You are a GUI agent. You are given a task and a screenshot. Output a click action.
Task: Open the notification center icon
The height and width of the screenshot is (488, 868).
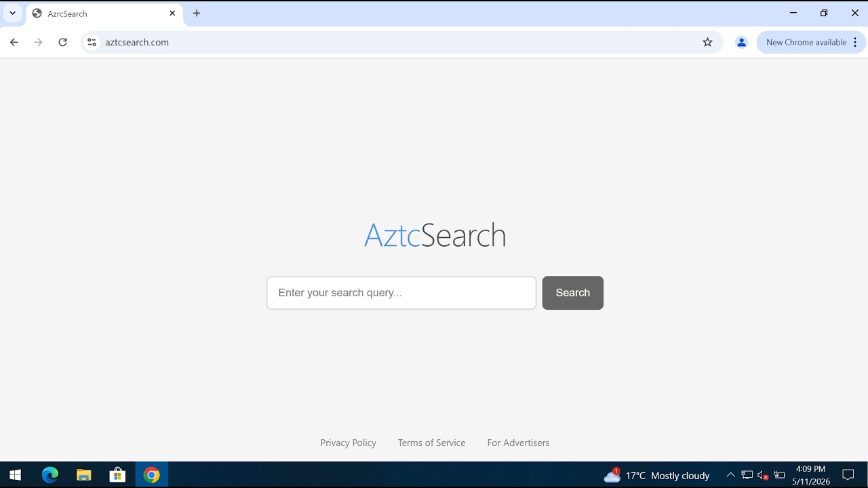[x=848, y=475]
